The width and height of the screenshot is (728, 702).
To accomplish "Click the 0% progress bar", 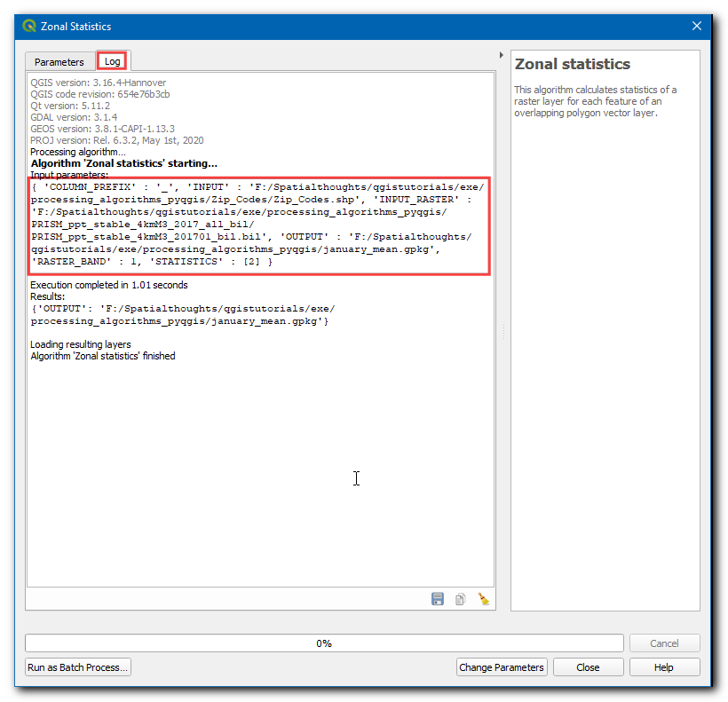I will 324,643.
